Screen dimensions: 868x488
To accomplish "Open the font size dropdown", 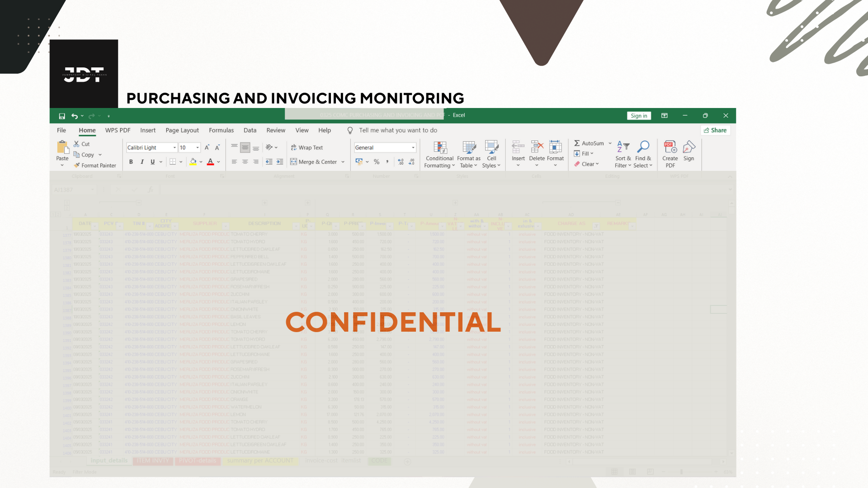I will (198, 148).
